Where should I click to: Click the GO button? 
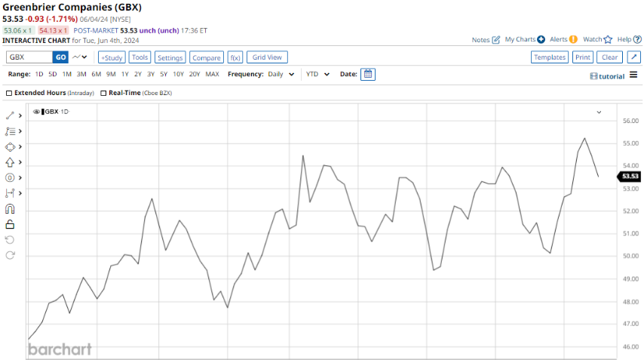point(60,57)
